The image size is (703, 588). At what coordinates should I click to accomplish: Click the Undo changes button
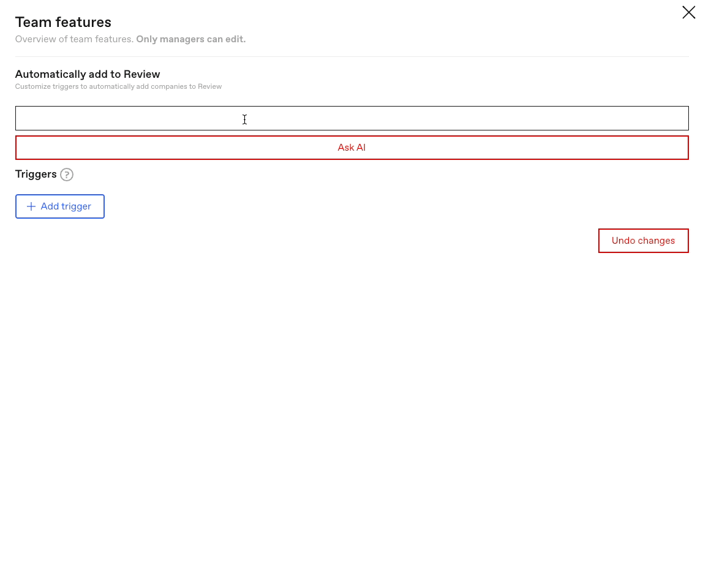click(x=643, y=241)
